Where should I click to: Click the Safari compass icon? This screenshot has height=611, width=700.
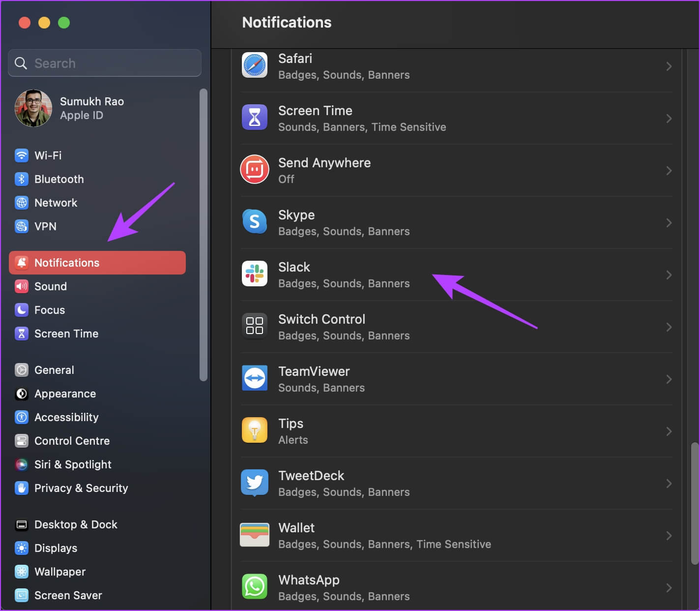pos(255,65)
